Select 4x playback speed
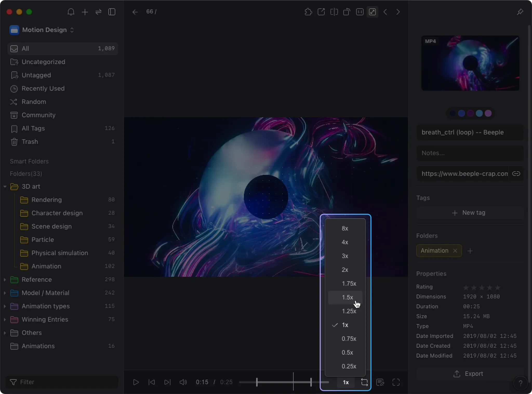The width and height of the screenshot is (532, 394). 345,242
